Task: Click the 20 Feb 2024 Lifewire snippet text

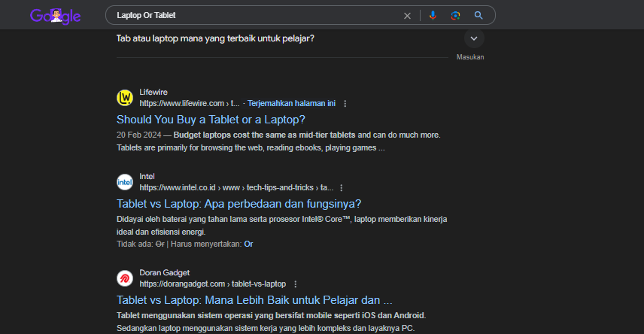Action: click(278, 141)
